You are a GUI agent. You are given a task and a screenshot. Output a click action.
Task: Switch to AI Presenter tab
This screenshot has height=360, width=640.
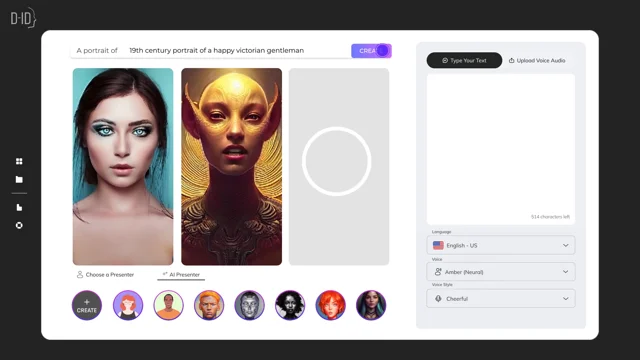point(181,275)
